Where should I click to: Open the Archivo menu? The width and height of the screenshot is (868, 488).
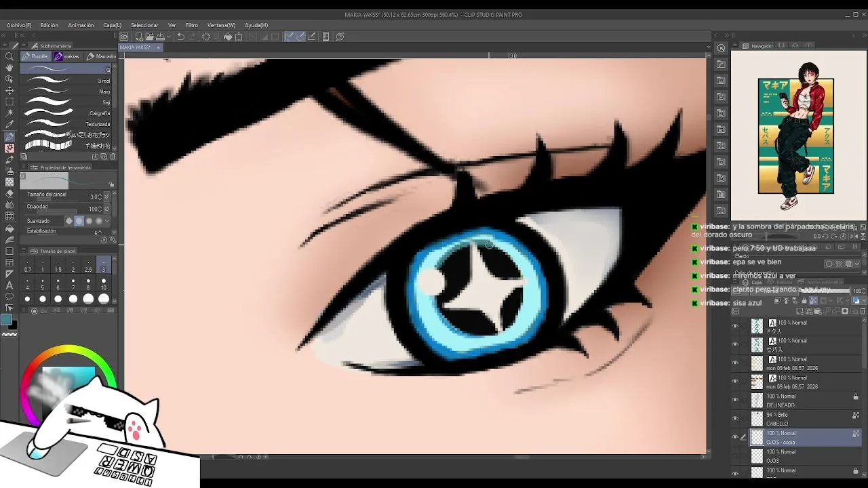pos(19,25)
